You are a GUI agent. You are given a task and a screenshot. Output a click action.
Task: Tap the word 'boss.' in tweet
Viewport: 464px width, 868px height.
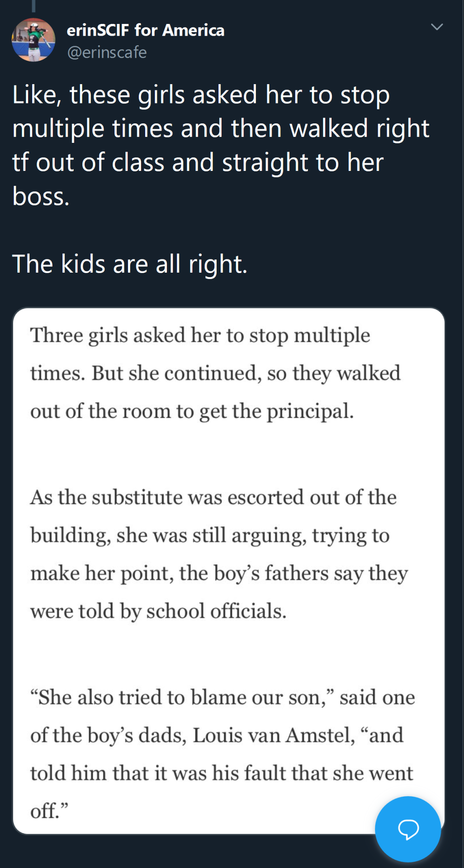(x=41, y=197)
